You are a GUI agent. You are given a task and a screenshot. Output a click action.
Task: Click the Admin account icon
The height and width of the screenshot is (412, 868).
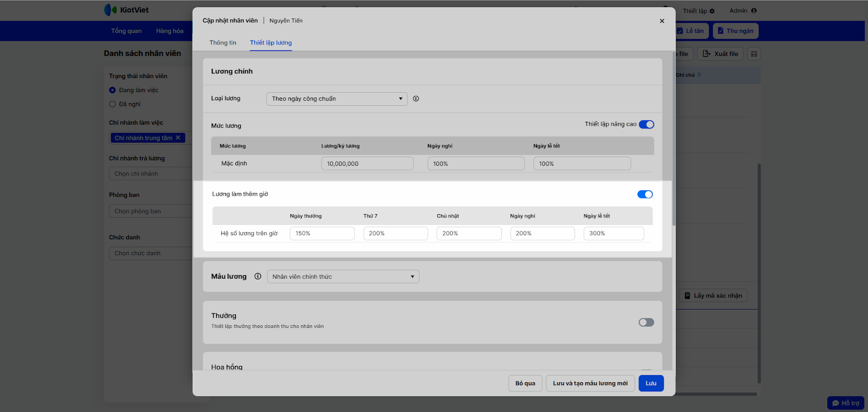click(x=754, y=11)
